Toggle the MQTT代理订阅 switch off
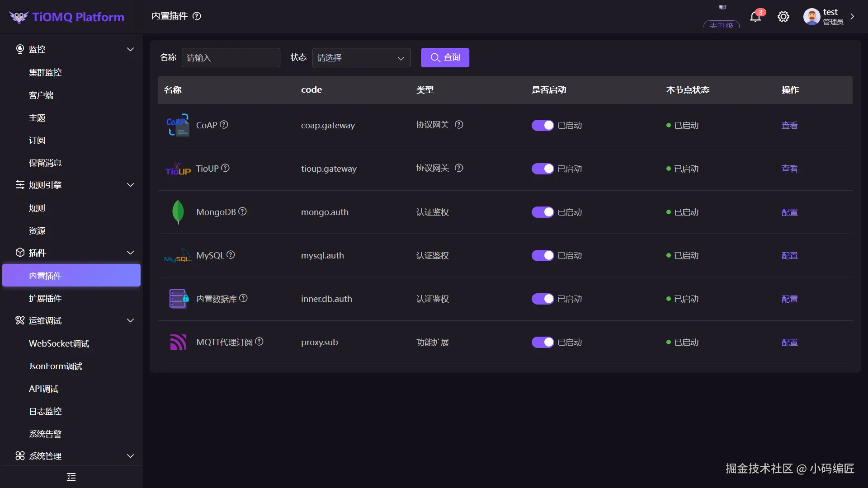This screenshot has width=868, height=488. click(542, 342)
